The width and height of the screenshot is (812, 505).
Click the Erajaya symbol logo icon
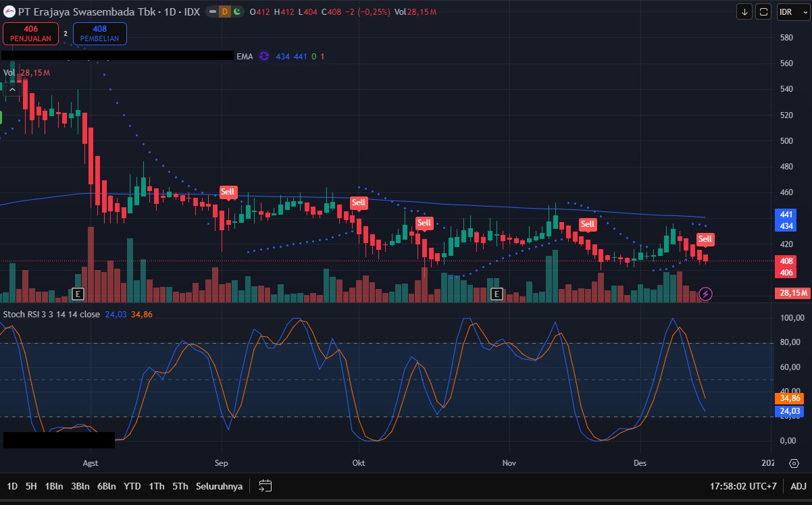8,11
